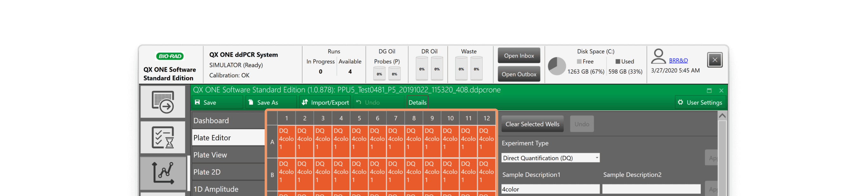Click the Runs In Progress value 0
The height and width of the screenshot is (196, 868).
tap(320, 71)
